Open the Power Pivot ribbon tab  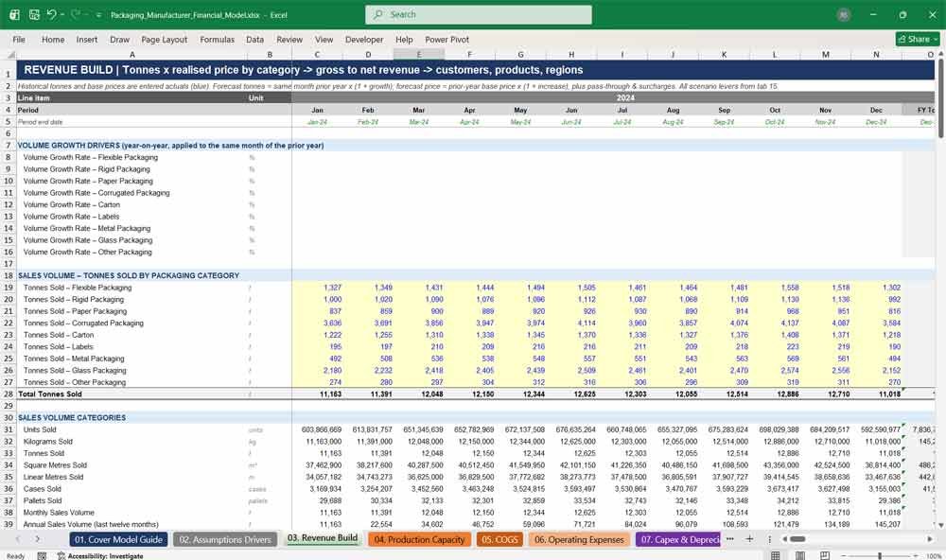447,39
